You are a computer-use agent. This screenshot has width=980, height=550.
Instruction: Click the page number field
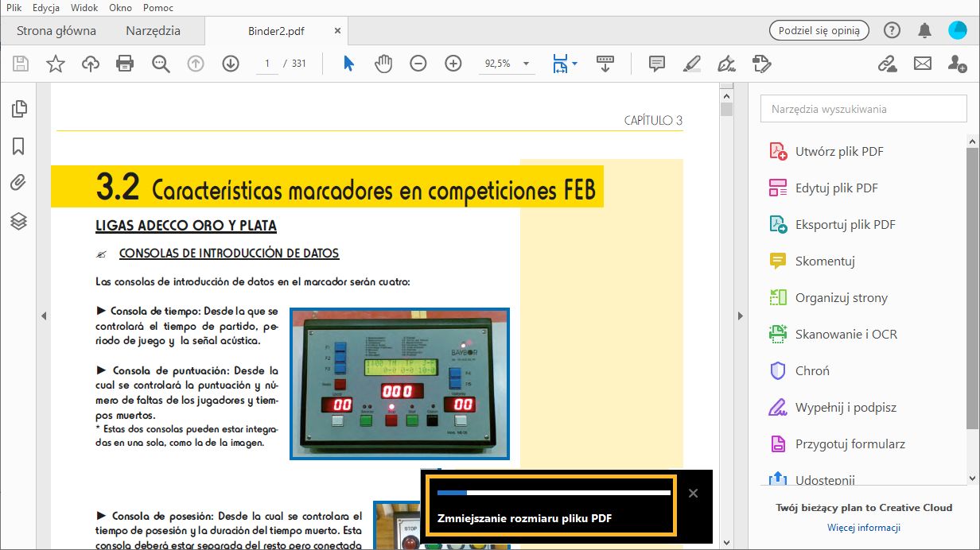(x=266, y=64)
